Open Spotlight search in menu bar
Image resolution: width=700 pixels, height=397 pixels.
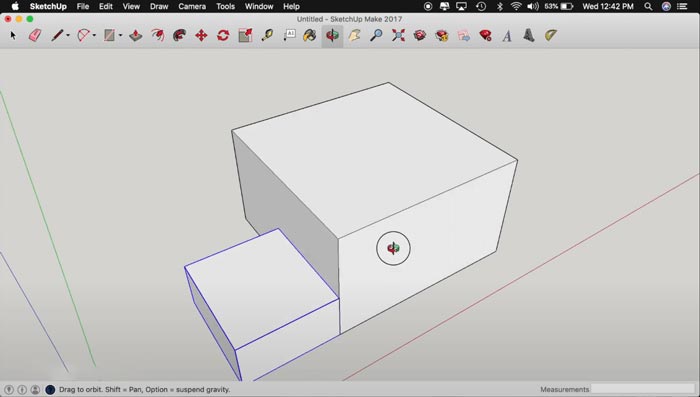click(x=648, y=6)
